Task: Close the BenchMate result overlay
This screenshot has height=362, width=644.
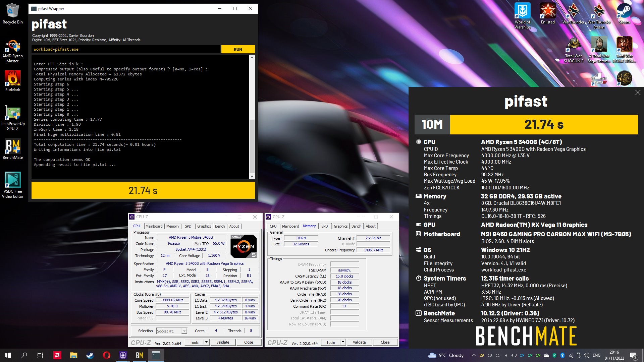Action: click(x=638, y=93)
